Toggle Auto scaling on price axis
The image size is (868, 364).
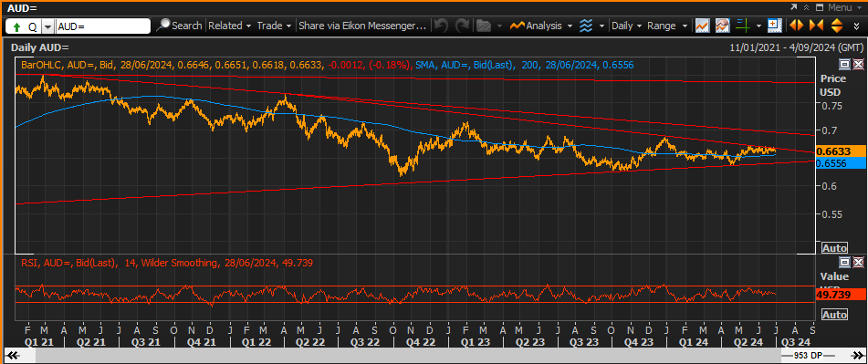coord(834,247)
